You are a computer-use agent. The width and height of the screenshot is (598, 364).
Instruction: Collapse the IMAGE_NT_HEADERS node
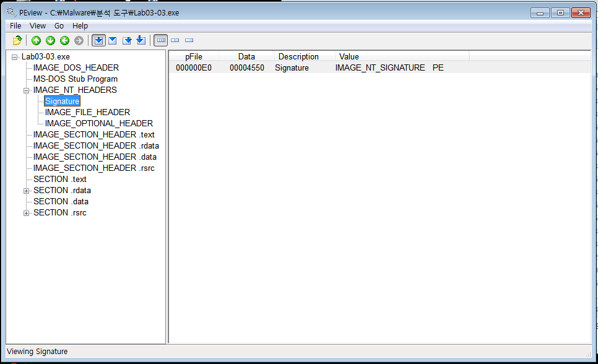pos(27,90)
